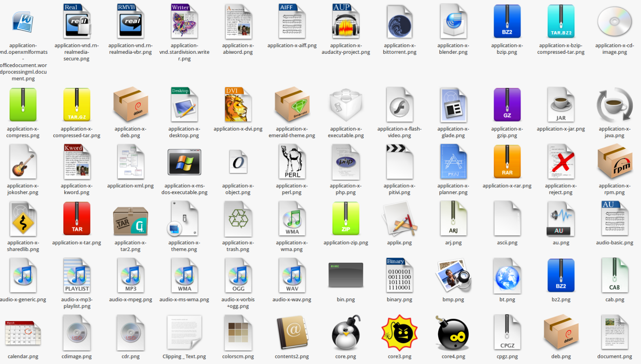Select the March calendar icon
The image size is (641, 364).
23,333
